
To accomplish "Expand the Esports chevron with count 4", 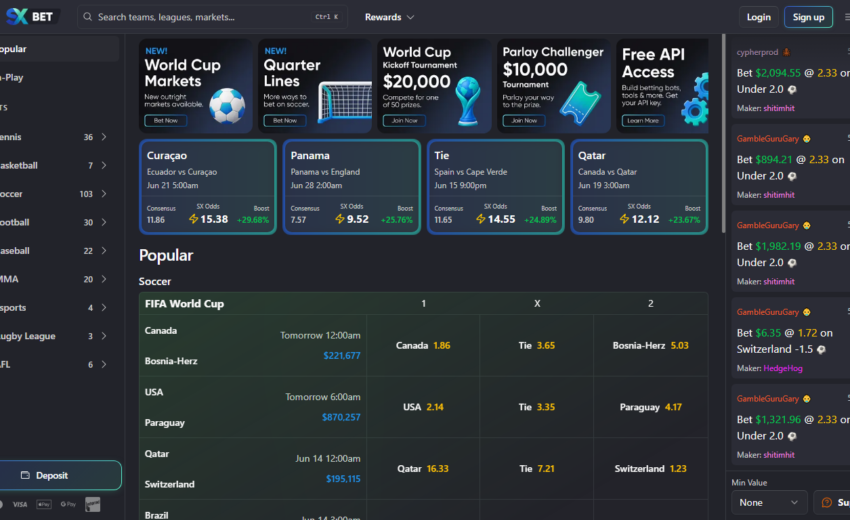I will pyautogui.click(x=104, y=307).
